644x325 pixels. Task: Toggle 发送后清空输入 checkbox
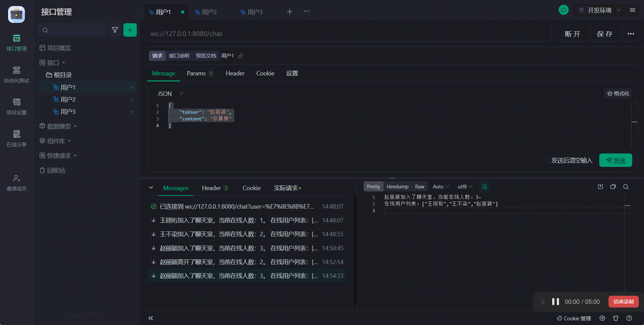(x=545, y=160)
